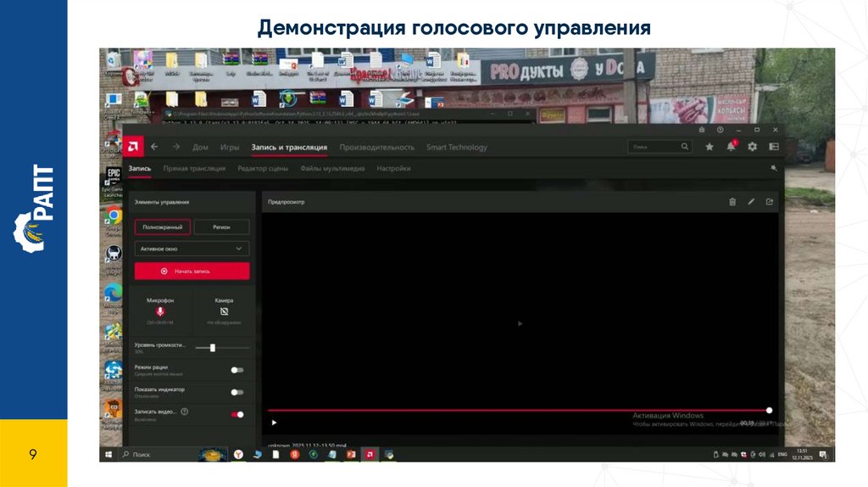Image resolution: width=868 pixels, height=487 pixels.
Task: Open favorites with the star icon
Action: click(x=709, y=147)
